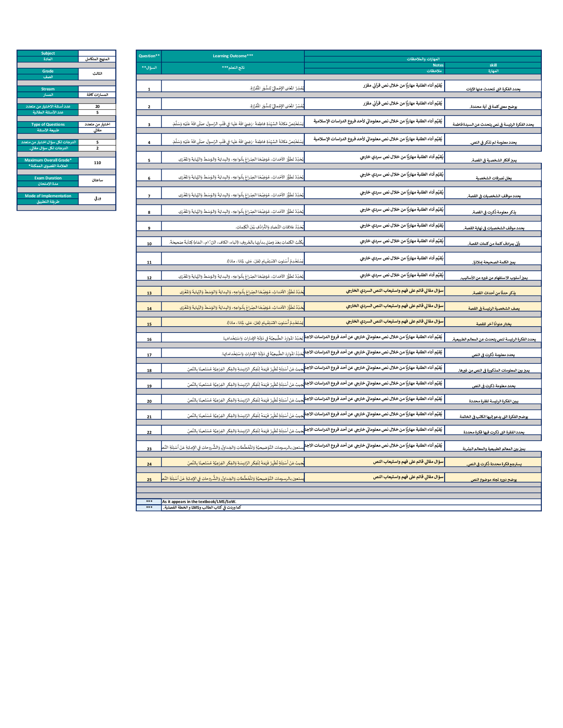Screen dimensions: 563x728
Task: Select the subject value المنهج المتكامل
Action: click(97, 59)
